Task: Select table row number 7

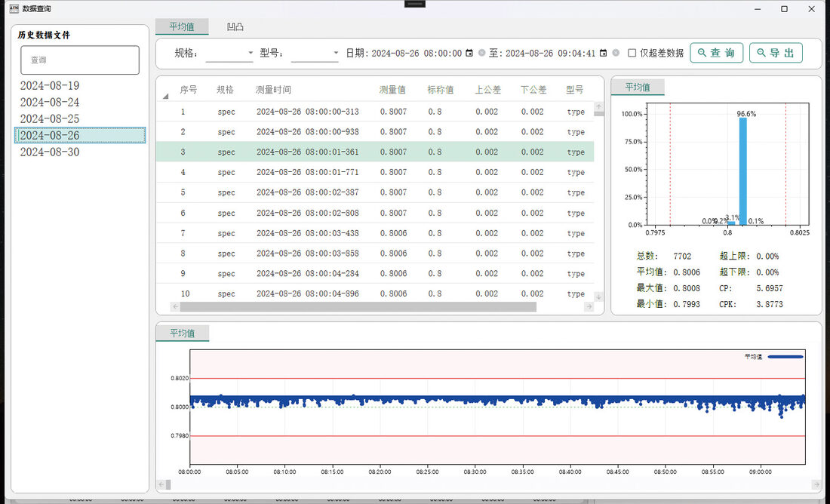Action: 375,233
